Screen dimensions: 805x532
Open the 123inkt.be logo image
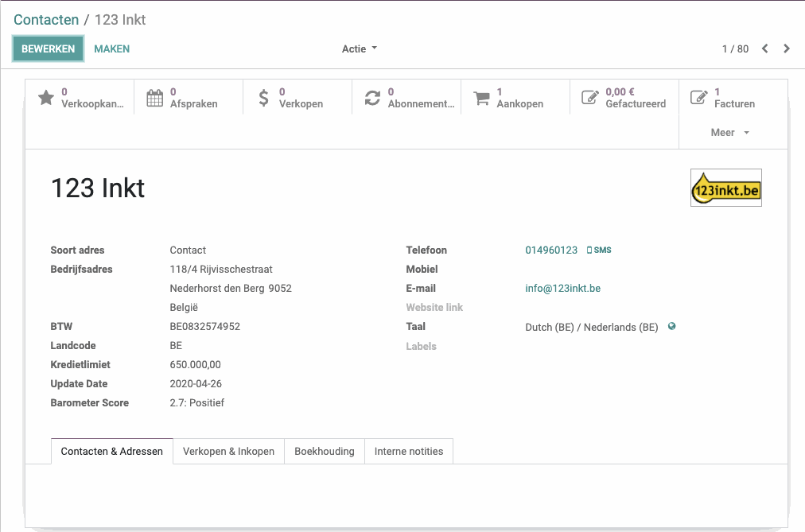coord(726,188)
